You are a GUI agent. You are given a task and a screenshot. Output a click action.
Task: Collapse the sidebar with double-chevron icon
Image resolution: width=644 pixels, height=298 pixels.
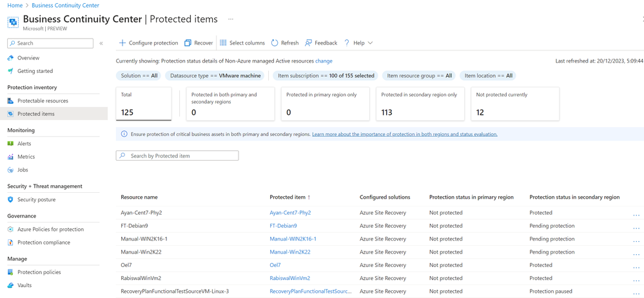click(x=101, y=43)
